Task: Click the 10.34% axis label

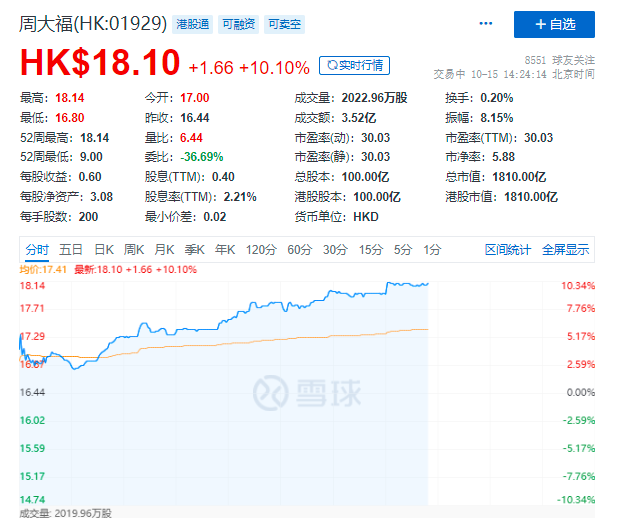Action: (x=578, y=285)
